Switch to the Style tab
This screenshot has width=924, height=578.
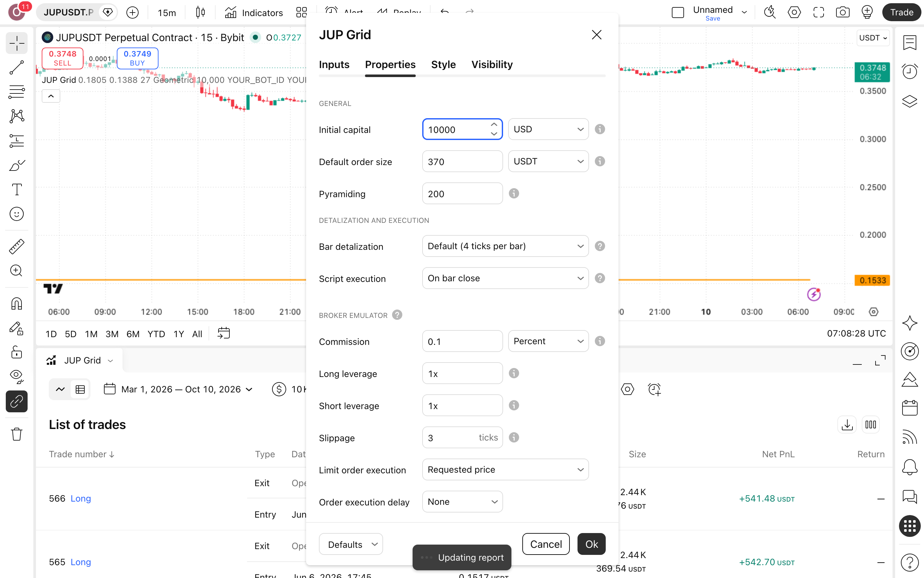pos(443,65)
